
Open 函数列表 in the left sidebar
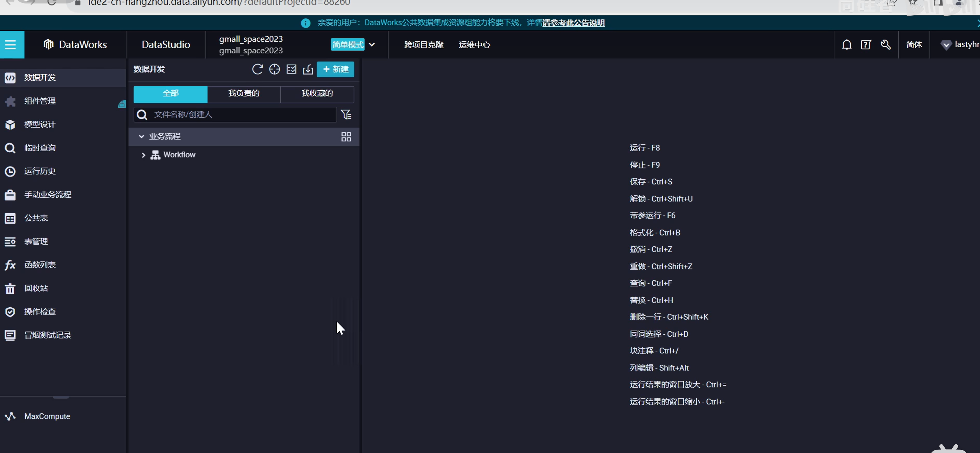pos(40,265)
